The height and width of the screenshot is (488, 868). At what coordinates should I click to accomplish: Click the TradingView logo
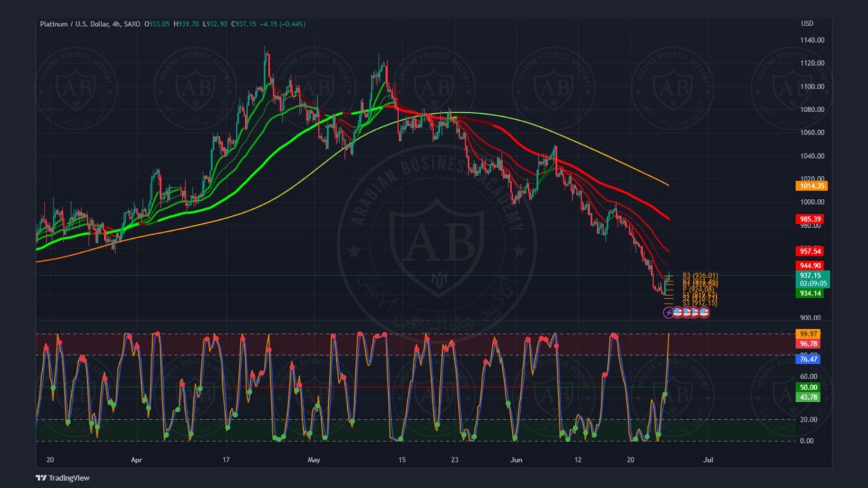(x=62, y=478)
